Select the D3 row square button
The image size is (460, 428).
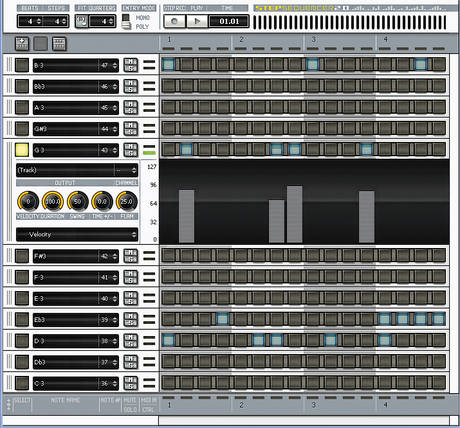22,341
